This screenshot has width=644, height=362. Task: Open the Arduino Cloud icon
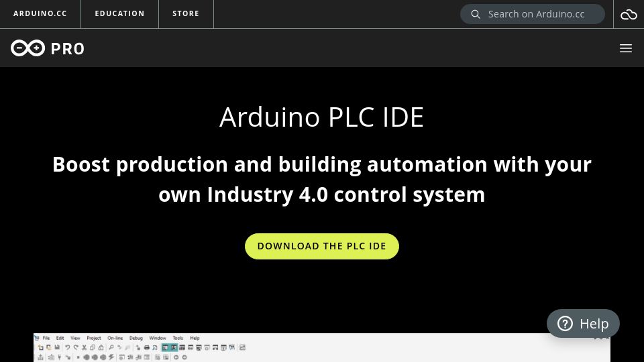point(629,14)
